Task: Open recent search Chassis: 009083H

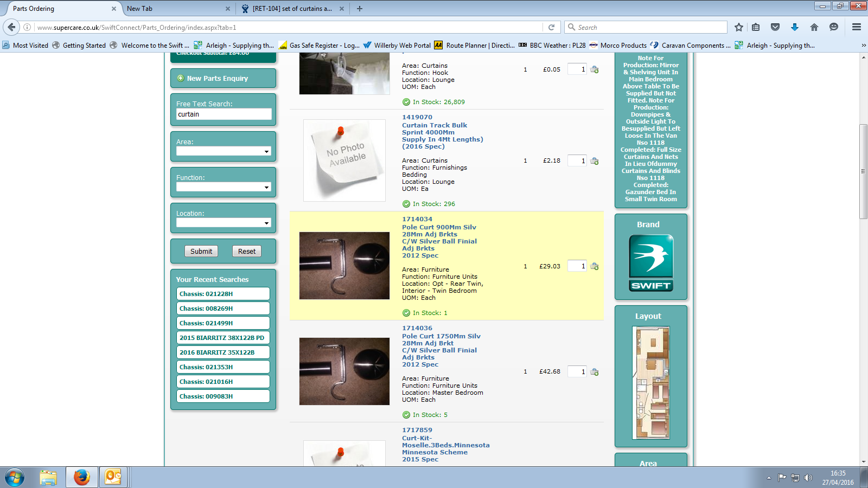Action: pyautogui.click(x=223, y=396)
